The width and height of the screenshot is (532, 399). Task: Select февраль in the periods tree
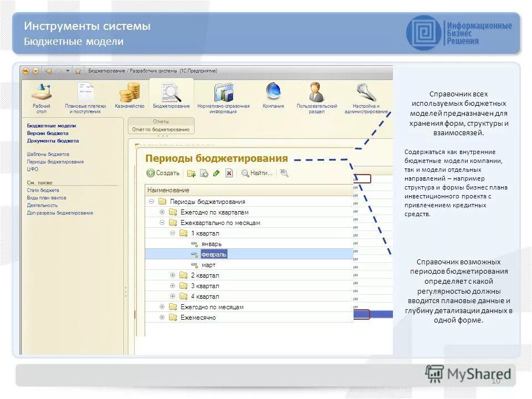click(x=213, y=254)
